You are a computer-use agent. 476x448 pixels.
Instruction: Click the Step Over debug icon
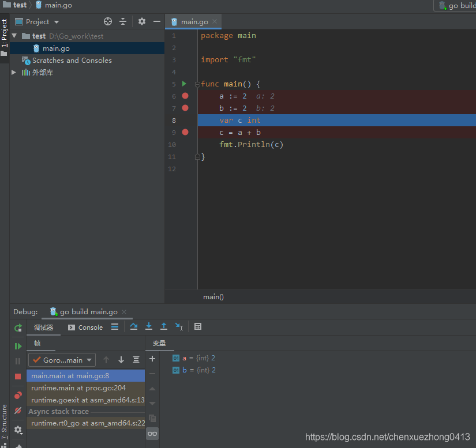[134, 326]
